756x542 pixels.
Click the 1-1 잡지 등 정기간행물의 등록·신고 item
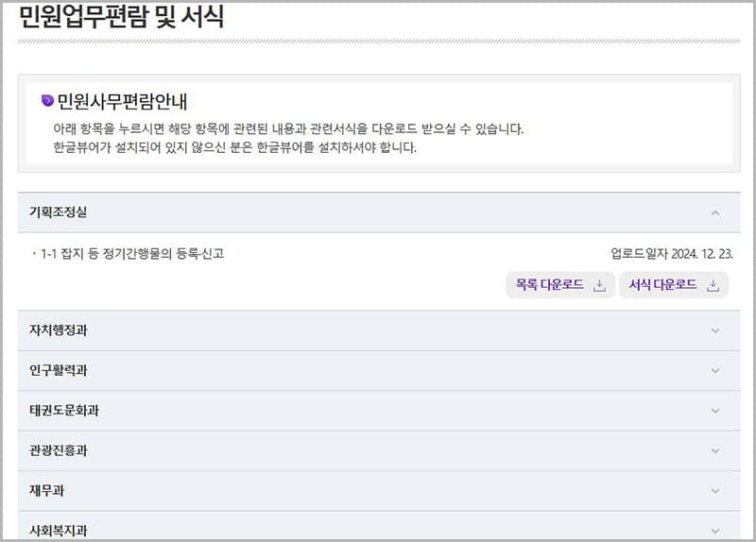click(132, 253)
